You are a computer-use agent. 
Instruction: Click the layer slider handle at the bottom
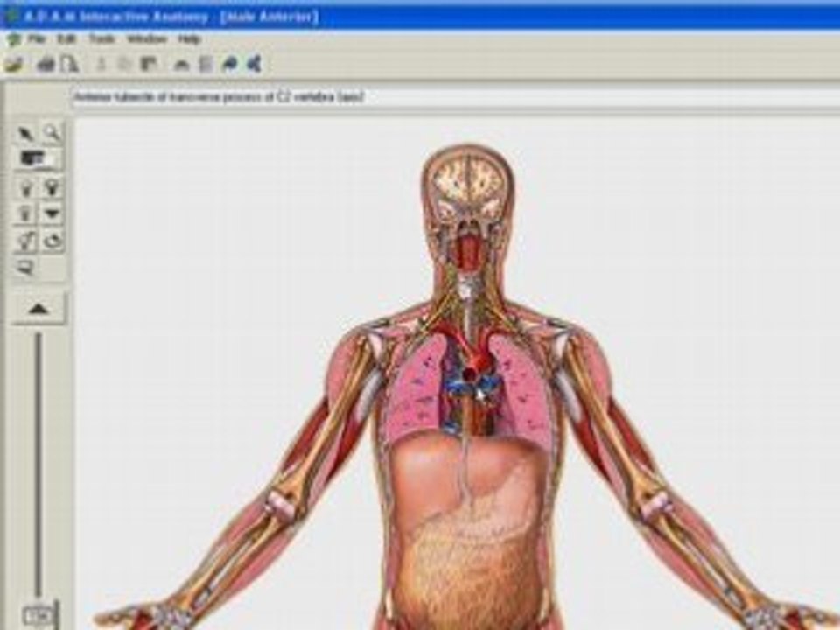pyautogui.click(x=38, y=616)
